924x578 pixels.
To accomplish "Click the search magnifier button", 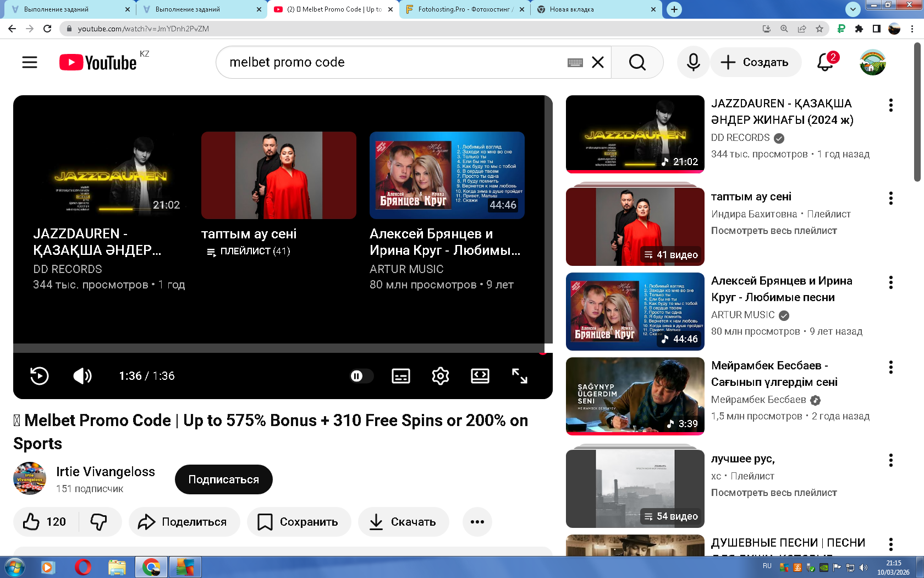I will 637,62.
